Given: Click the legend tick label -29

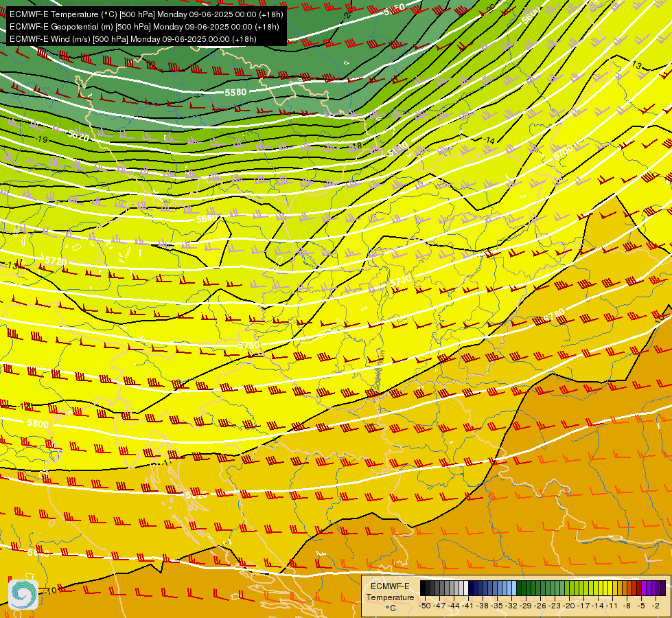Looking at the screenshot, I should [x=526, y=606].
